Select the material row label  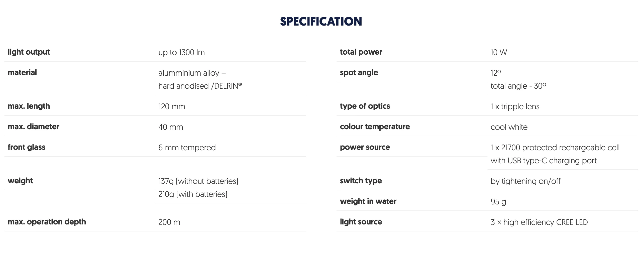[22, 73]
